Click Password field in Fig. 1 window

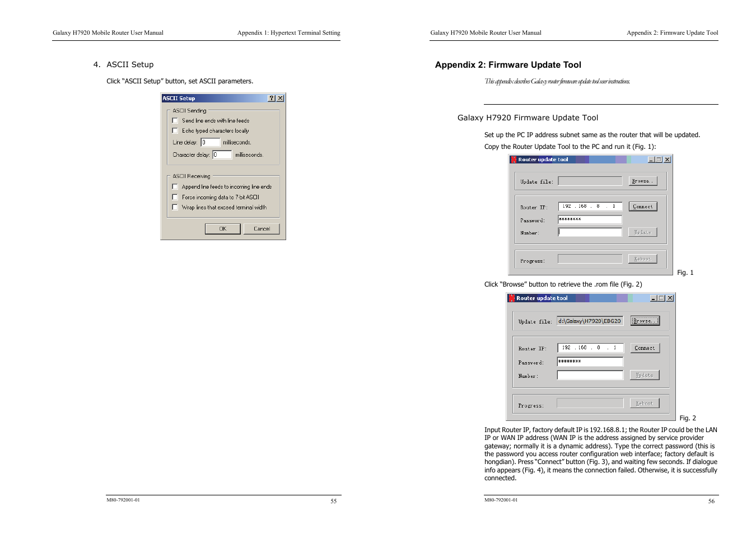click(x=590, y=219)
